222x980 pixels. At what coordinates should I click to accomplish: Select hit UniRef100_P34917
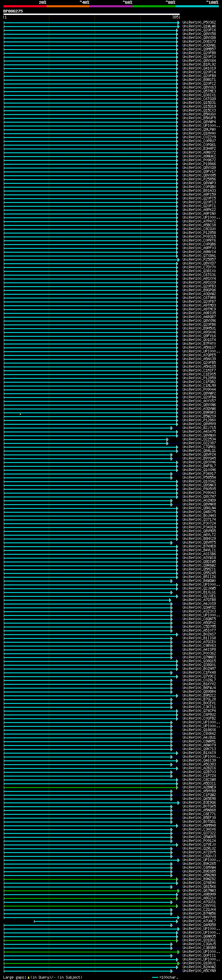(x=199, y=473)
